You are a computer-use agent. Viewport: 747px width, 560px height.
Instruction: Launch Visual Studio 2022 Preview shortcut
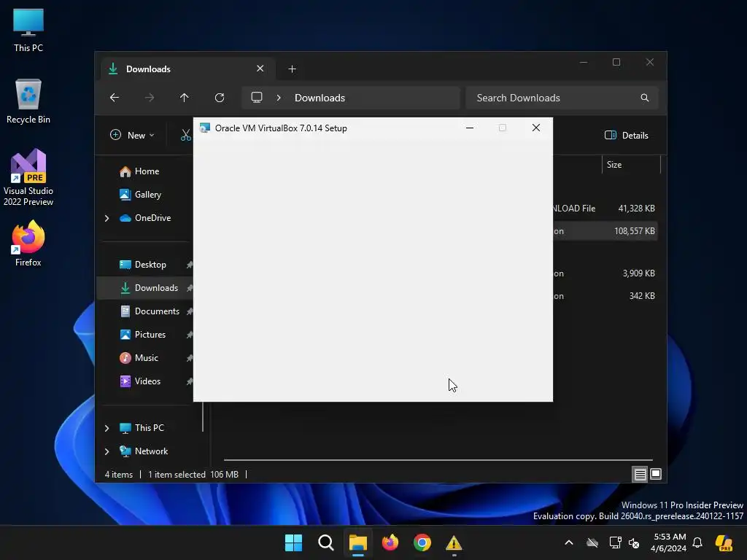click(28, 177)
